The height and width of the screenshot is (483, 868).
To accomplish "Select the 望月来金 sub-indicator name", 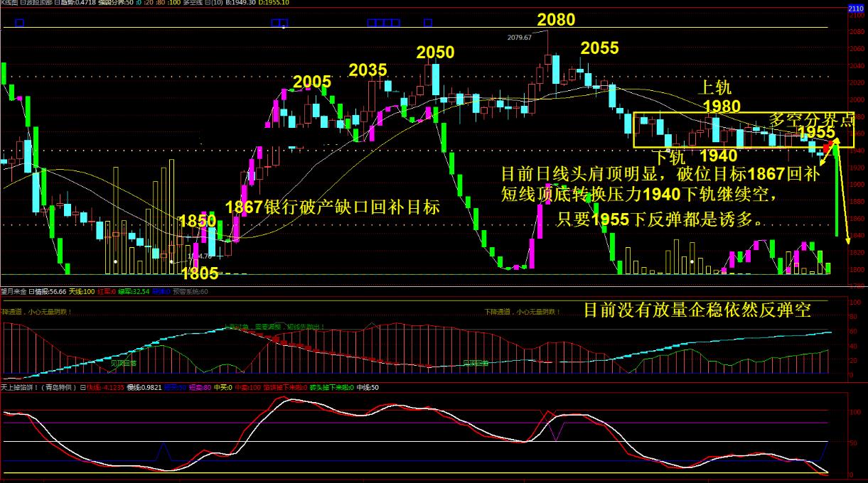I will 14,291.
